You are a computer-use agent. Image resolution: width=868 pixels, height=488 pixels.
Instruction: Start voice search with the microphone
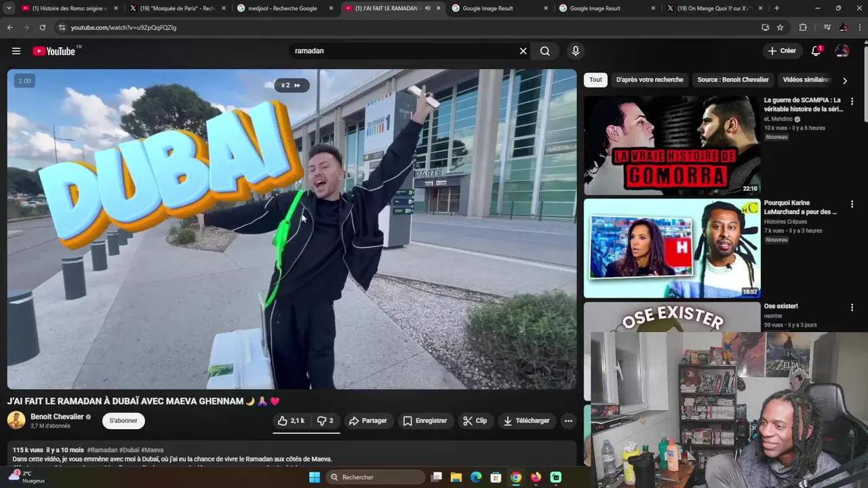point(576,51)
